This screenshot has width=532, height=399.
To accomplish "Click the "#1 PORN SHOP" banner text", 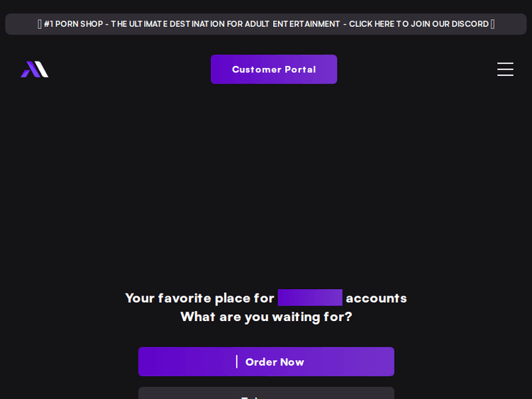I will [73, 24].
